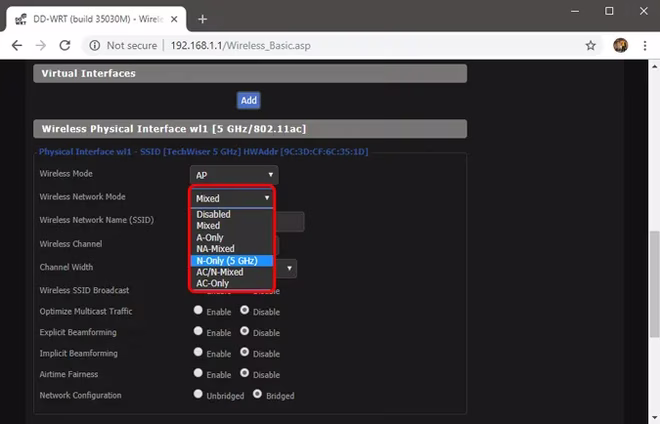660x424 pixels.
Task: Reload the DD-WRT page
Action: pyautogui.click(x=65, y=45)
